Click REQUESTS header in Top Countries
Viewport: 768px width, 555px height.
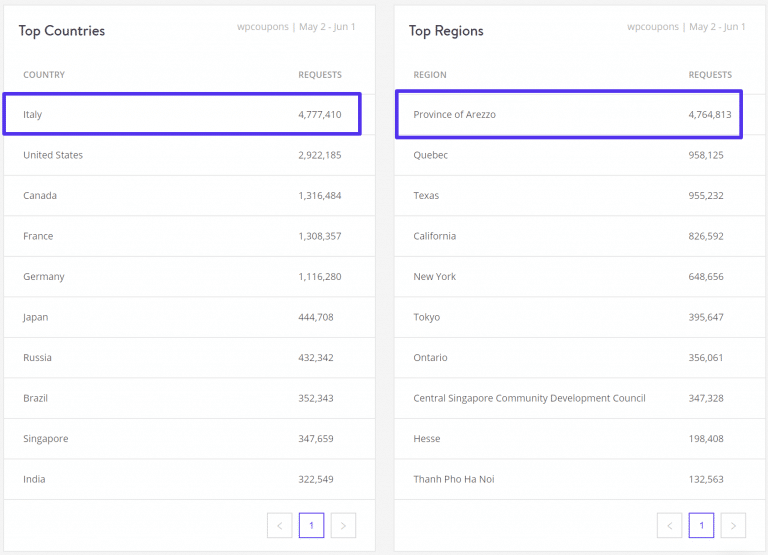[319, 75]
